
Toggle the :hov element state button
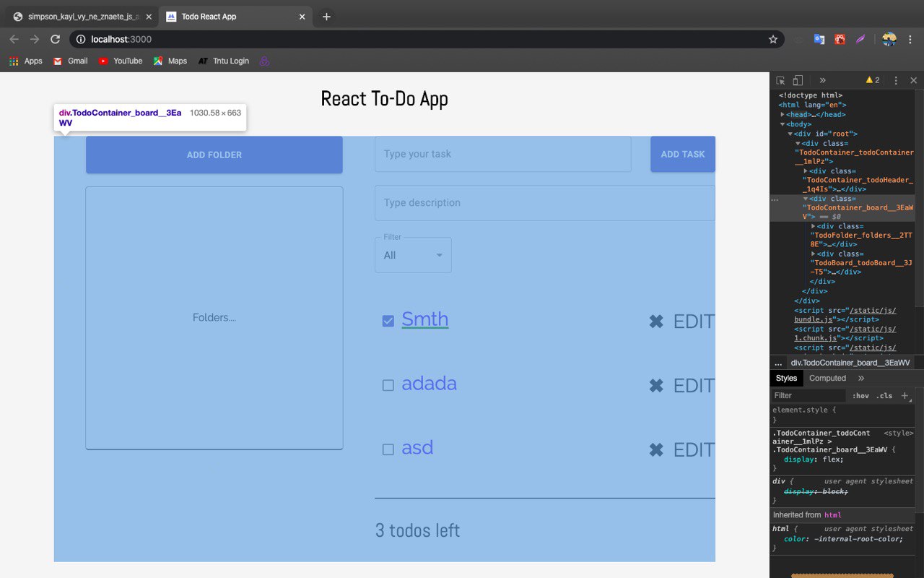pyautogui.click(x=860, y=395)
